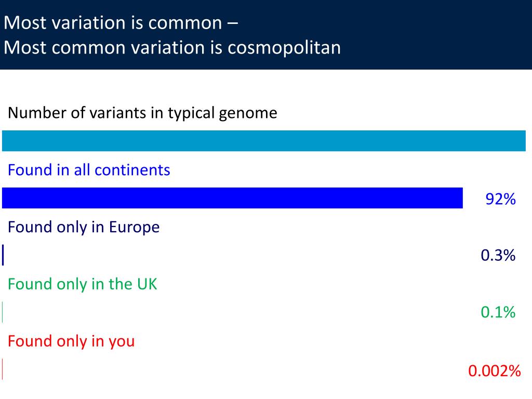
Task: Select the bright blue all-continents bar
Action: click(x=232, y=198)
